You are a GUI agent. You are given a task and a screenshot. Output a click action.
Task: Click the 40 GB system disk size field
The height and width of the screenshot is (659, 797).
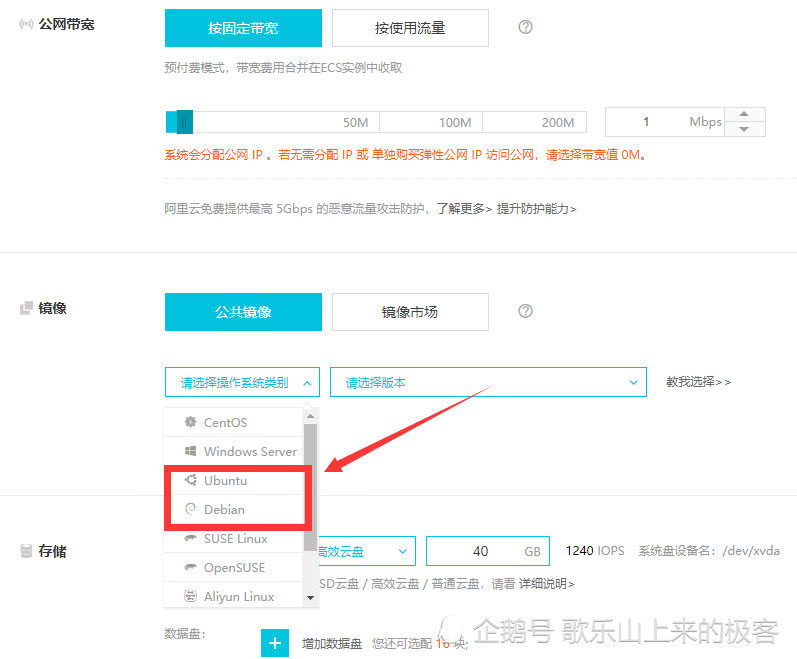[487, 551]
